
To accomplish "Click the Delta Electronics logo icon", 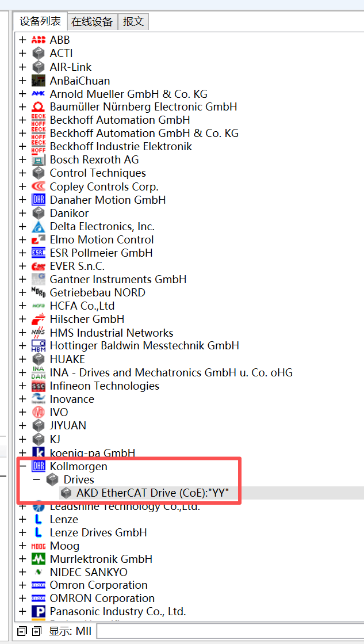I will (x=38, y=226).
